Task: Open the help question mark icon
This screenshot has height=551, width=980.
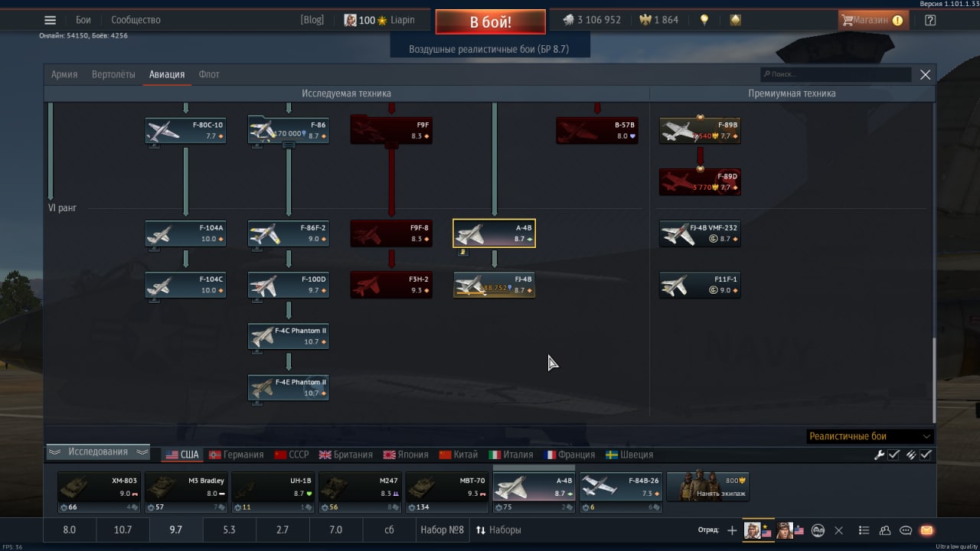Action: click(x=930, y=21)
